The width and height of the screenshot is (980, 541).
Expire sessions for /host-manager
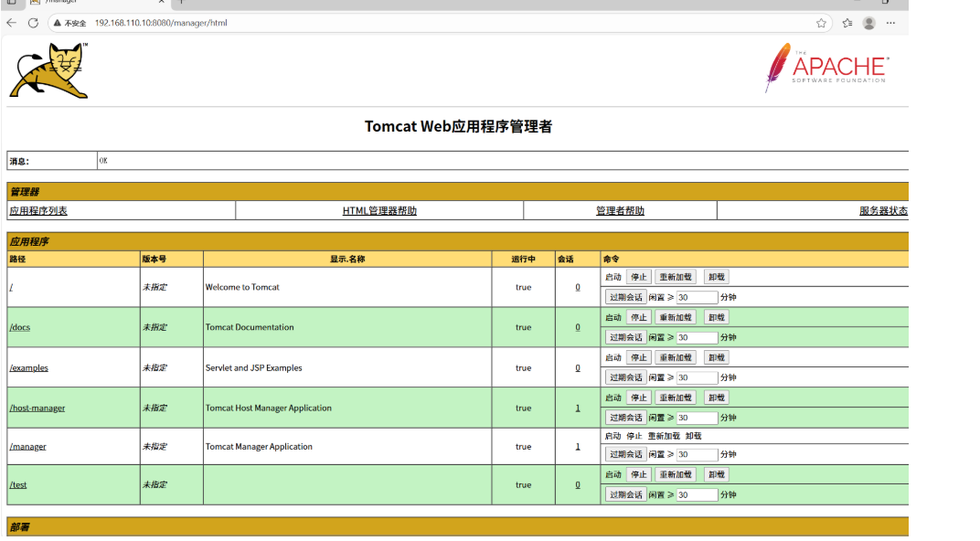point(625,418)
